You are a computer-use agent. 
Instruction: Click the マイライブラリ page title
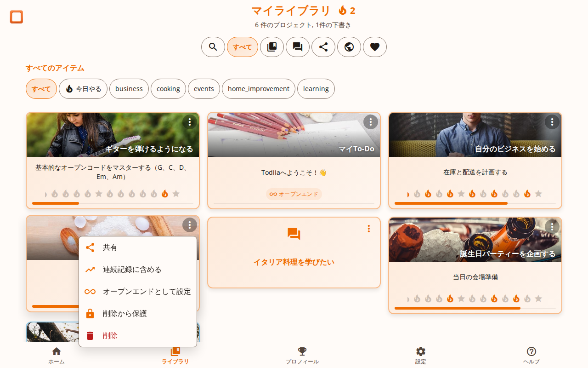[291, 11]
